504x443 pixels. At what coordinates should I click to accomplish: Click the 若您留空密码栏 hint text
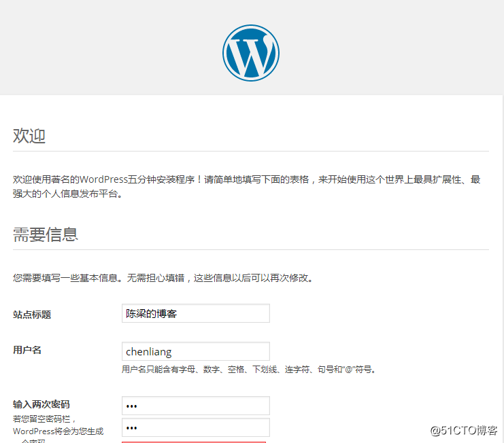(x=58, y=430)
